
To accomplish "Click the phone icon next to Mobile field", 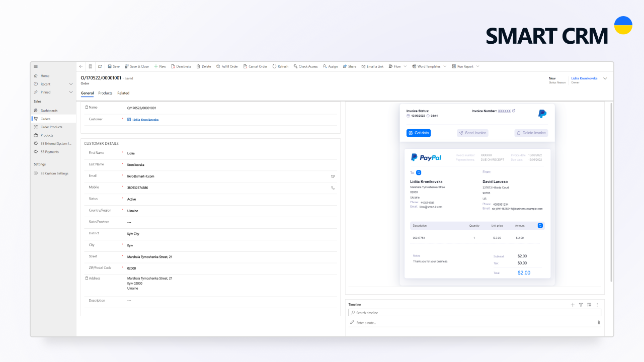I will (333, 187).
